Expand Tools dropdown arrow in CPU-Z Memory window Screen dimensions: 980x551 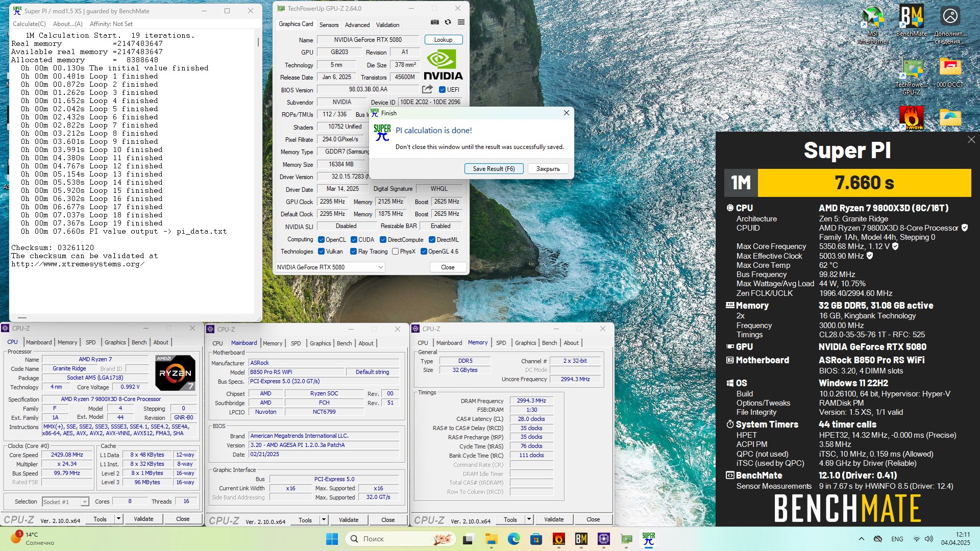click(x=529, y=519)
